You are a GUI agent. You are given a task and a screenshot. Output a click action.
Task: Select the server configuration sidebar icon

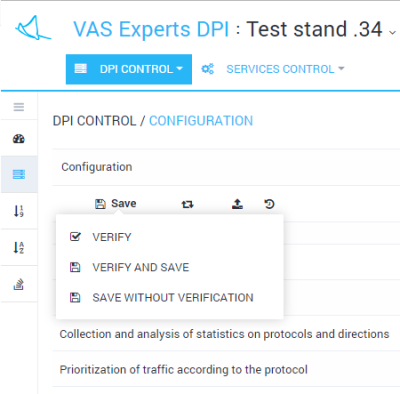click(x=19, y=174)
